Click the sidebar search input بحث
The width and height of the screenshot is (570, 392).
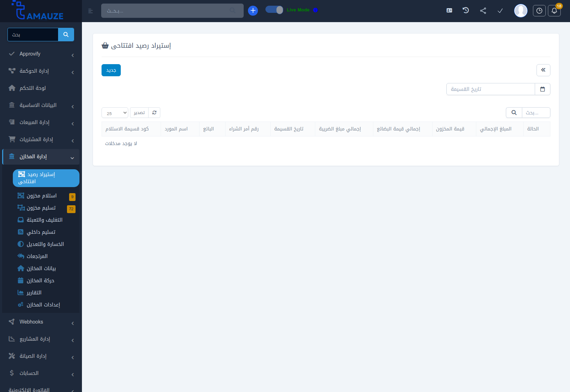[33, 35]
